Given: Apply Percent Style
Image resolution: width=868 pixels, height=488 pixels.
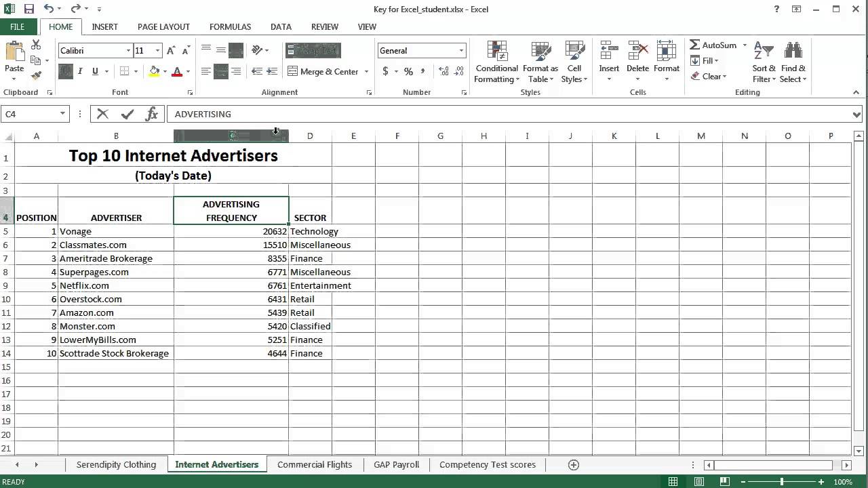Looking at the screenshot, I should 408,71.
